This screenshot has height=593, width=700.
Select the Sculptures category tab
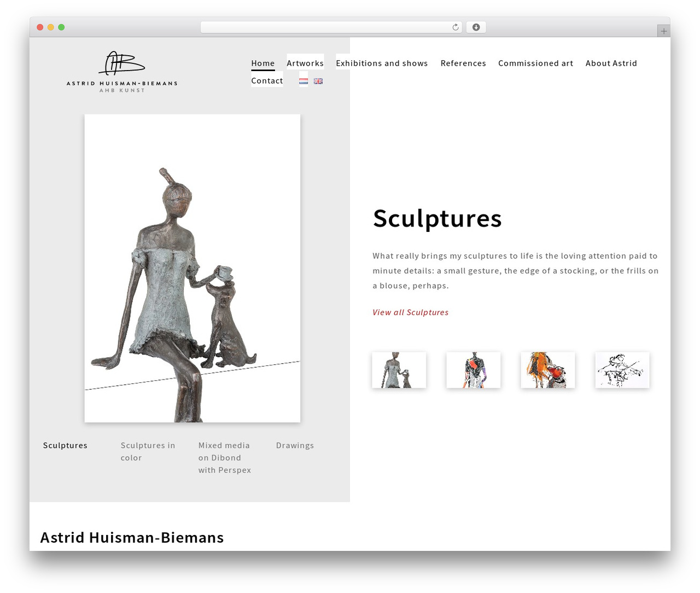(x=65, y=445)
